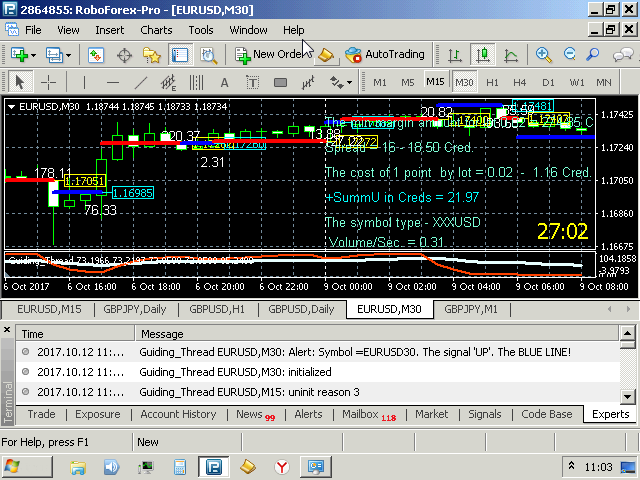
Task: Open the Code Base terminal tab
Action: 547,414
